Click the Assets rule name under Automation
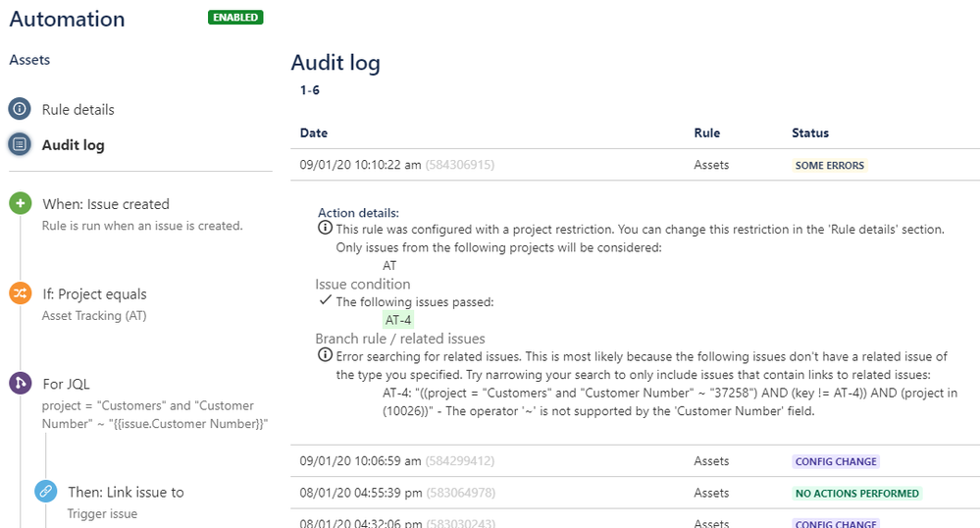Image resolution: width=980 pixels, height=528 pixels. [x=29, y=60]
